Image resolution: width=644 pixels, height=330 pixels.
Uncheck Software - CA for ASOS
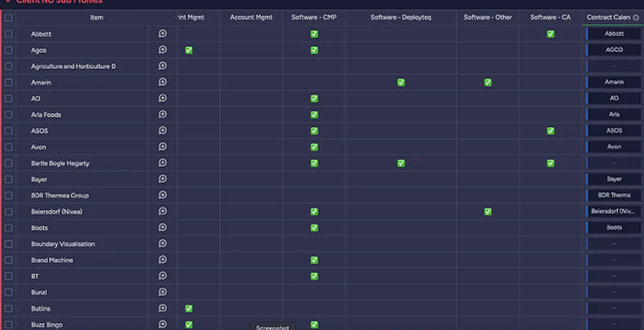(551, 131)
